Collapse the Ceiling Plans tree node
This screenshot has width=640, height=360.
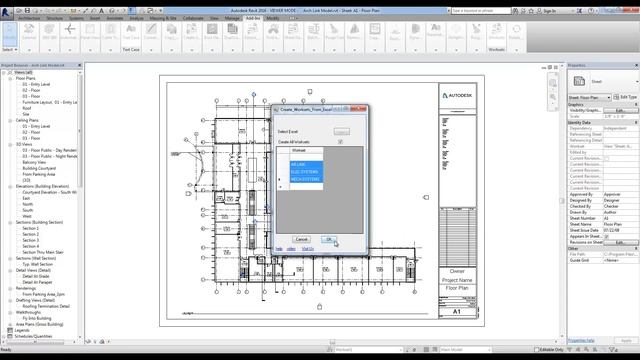tap(10, 120)
